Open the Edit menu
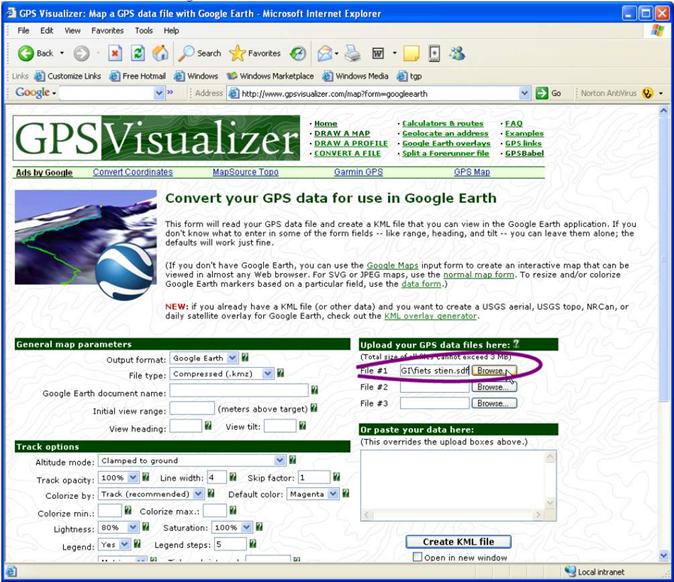This screenshot has width=674, height=582. click(x=46, y=31)
